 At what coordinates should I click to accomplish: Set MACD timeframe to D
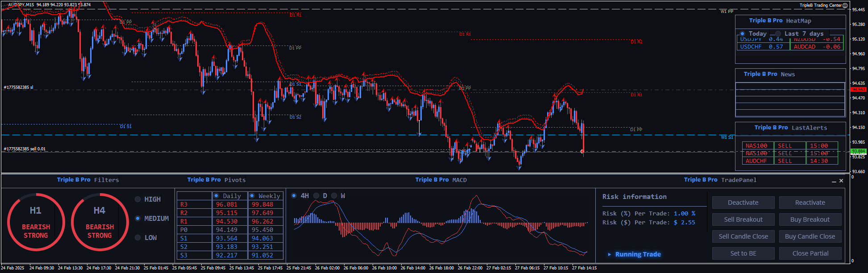pyautogui.click(x=316, y=196)
